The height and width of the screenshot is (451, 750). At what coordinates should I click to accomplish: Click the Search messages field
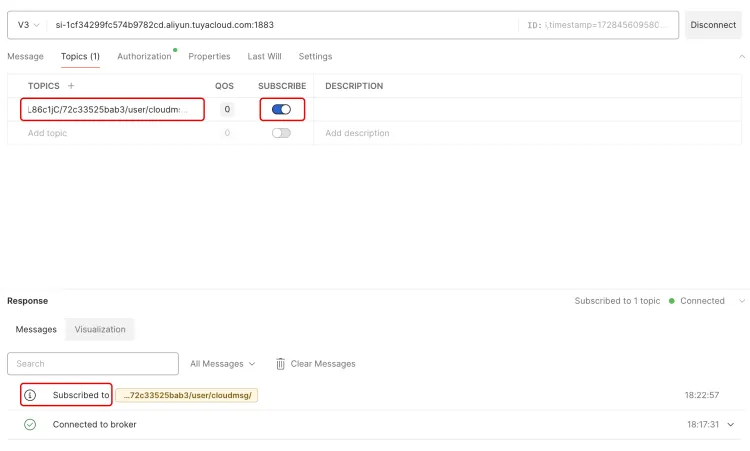point(93,364)
